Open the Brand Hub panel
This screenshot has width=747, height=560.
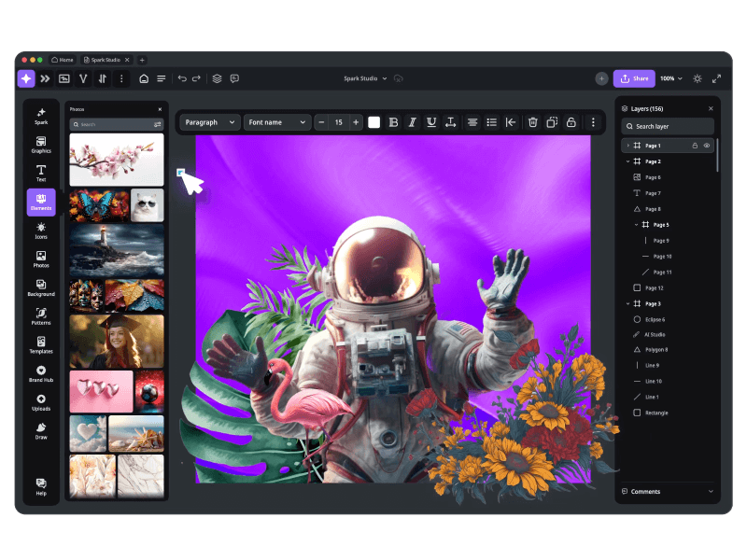(x=41, y=374)
